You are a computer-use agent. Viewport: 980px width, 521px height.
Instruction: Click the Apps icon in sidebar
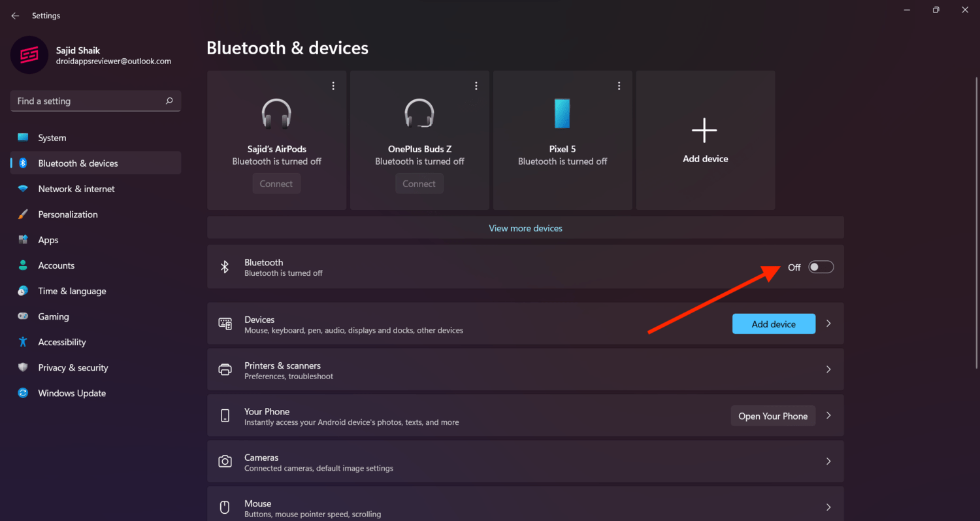point(24,240)
